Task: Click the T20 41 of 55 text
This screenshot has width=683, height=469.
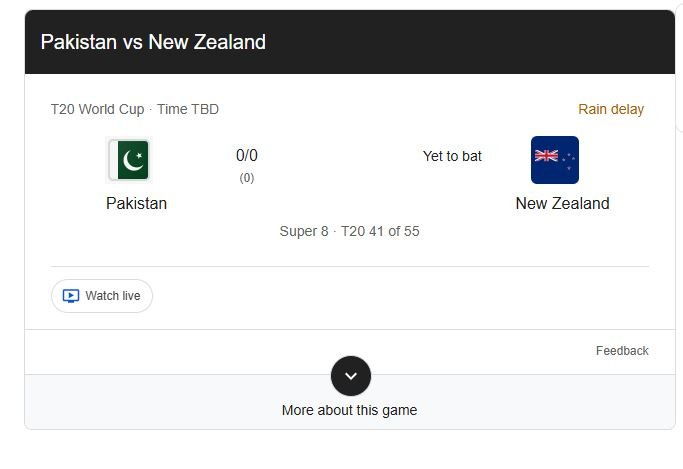Action: [x=380, y=231]
